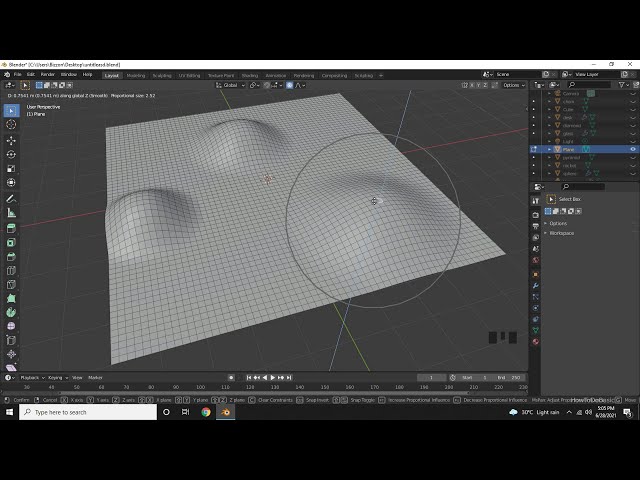
Task: Toggle Z mirror in viewport header
Action: (485, 85)
